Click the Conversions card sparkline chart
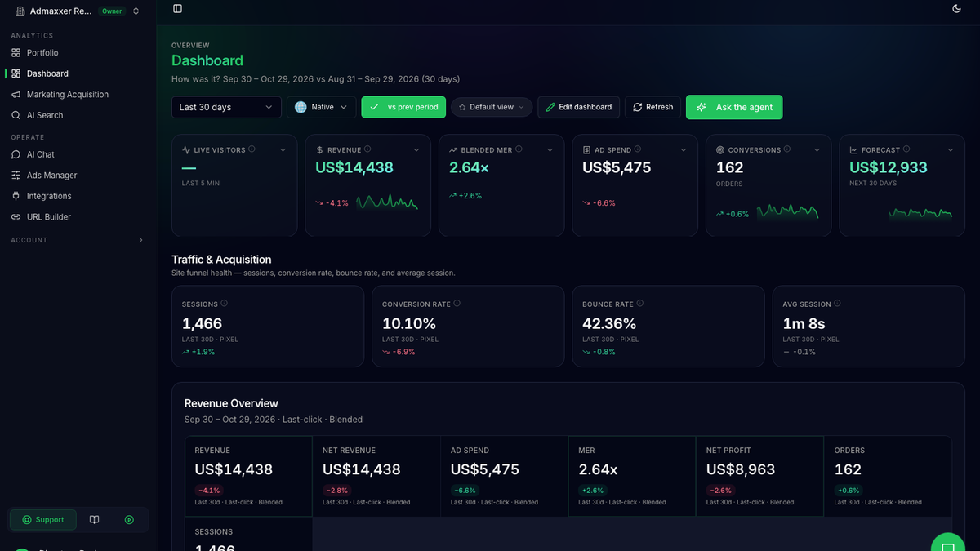 787,212
